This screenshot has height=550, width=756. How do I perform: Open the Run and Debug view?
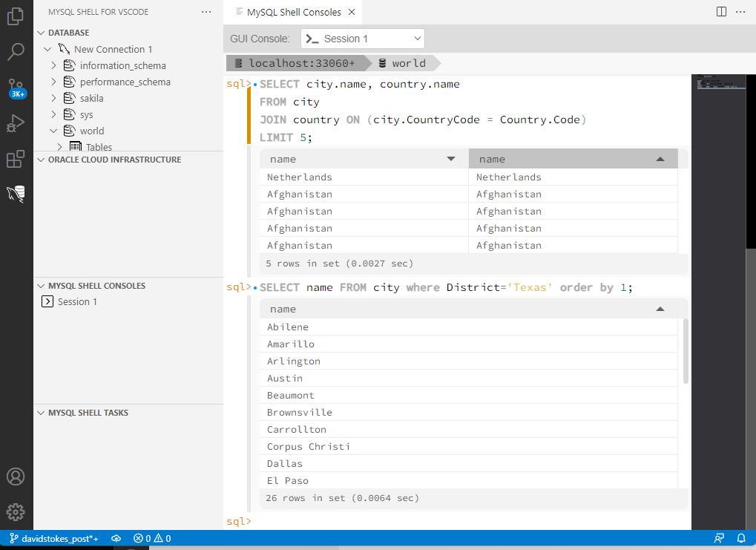click(x=16, y=123)
